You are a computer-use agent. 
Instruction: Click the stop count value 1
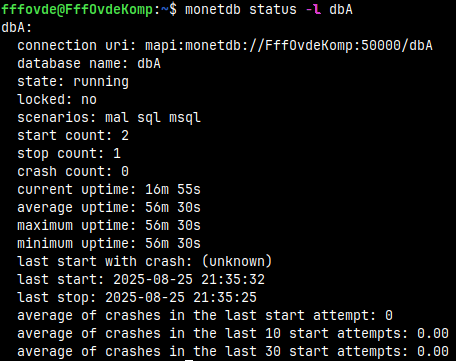pos(117,153)
